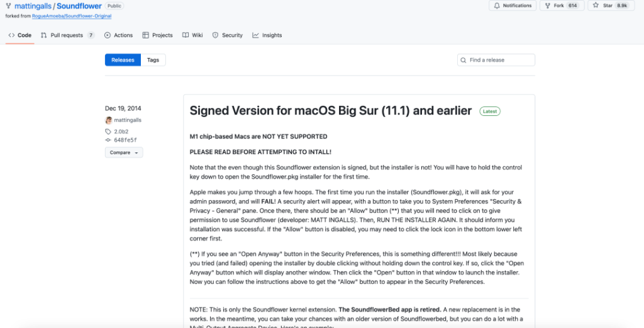Open the Wiki tab
The height and width of the screenshot is (328, 644).
(192, 35)
